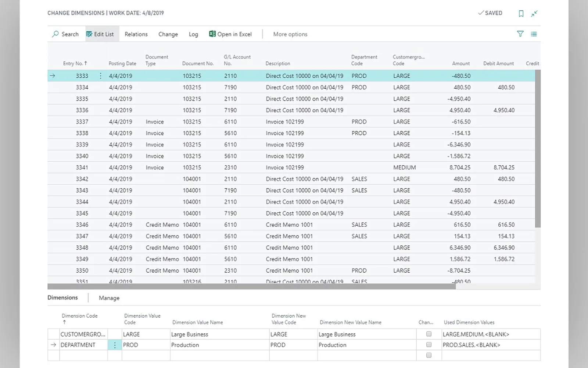588x368 pixels.
Task: Open row options for entry 3333
Action: point(100,76)
